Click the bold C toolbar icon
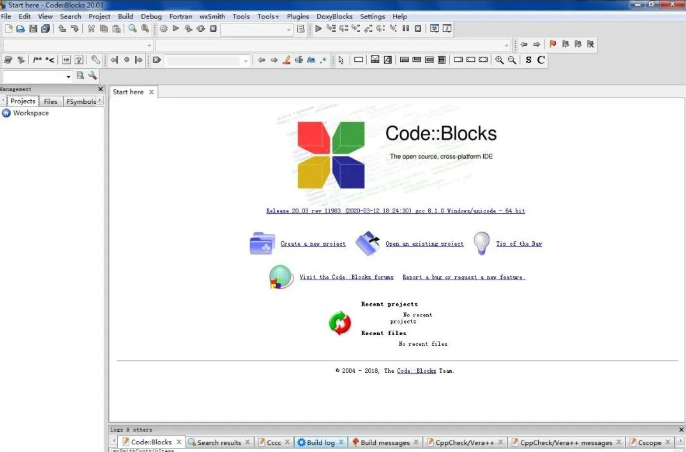This screenshot has width=686, height=452. pyautogui.click(x=541, y=60)
